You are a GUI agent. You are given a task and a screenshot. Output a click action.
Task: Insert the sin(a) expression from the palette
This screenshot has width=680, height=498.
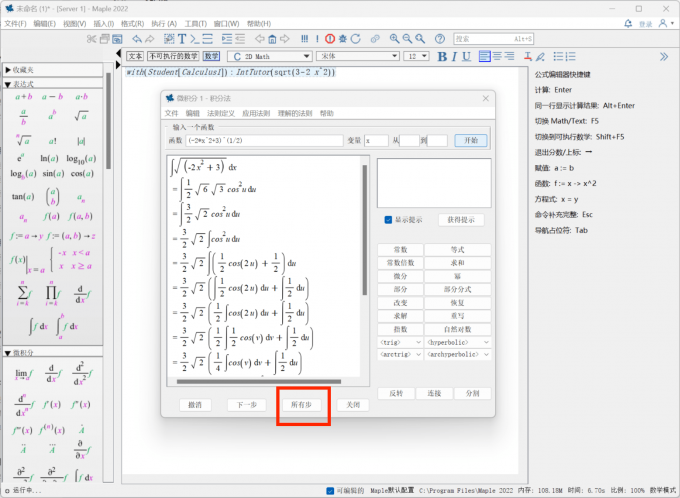pyautogui.click(x=53, y=174)
